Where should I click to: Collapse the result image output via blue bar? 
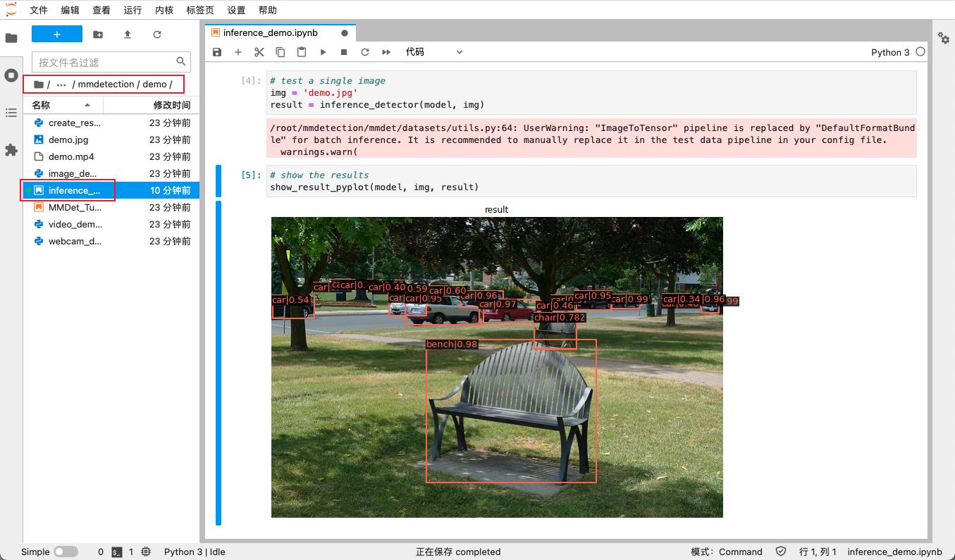[x=218, y=363]
